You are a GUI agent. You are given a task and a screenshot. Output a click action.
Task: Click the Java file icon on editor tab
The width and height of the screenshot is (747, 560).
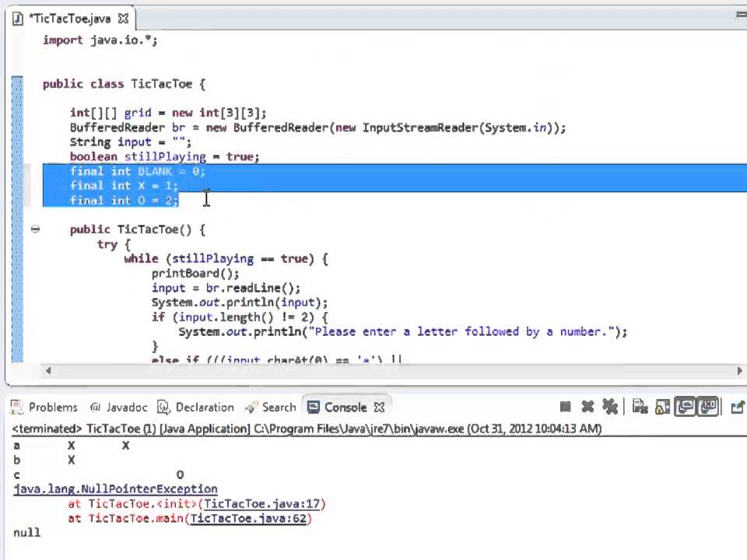pyautogui.click(x=18, y=19)
